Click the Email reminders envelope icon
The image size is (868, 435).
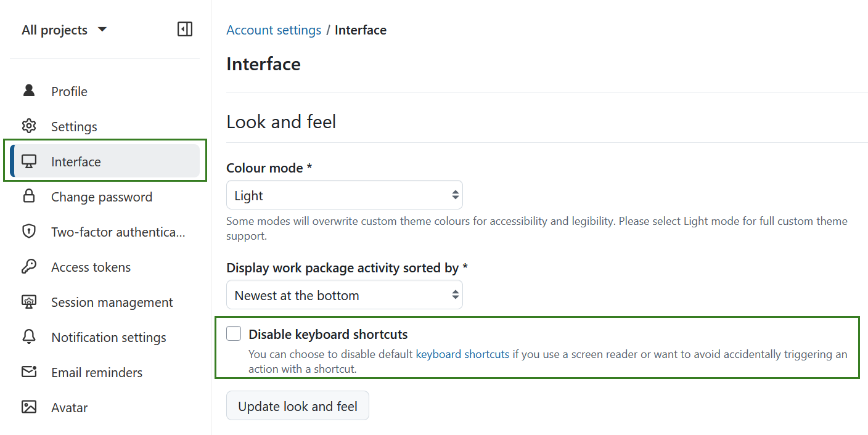pos(28,372)
